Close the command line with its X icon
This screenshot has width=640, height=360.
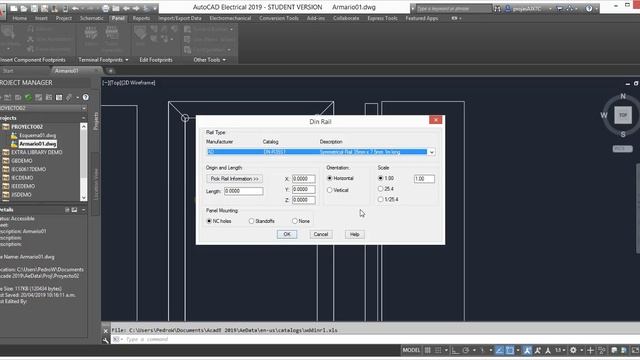pyautogui.click(x=106, y=330)
